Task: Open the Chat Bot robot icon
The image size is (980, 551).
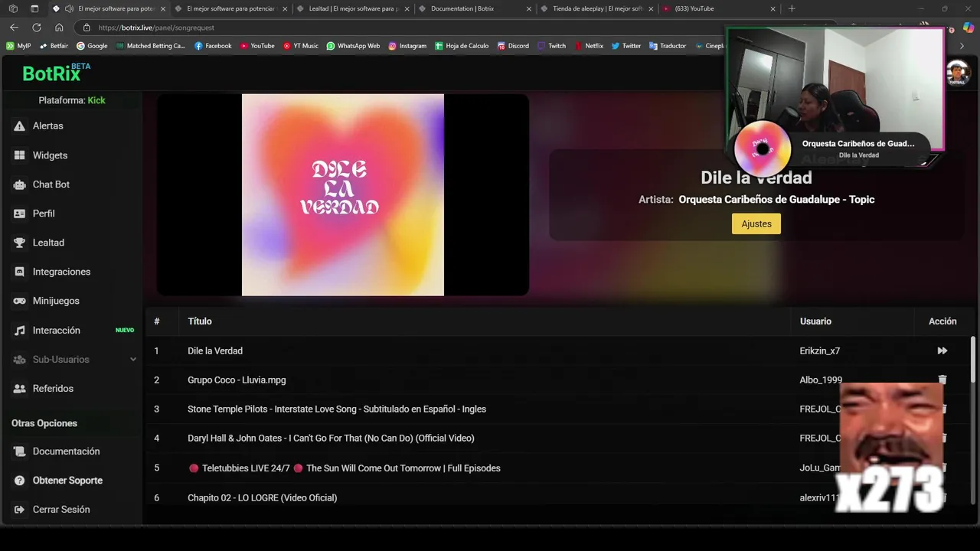Action: (x=19, y=184)
